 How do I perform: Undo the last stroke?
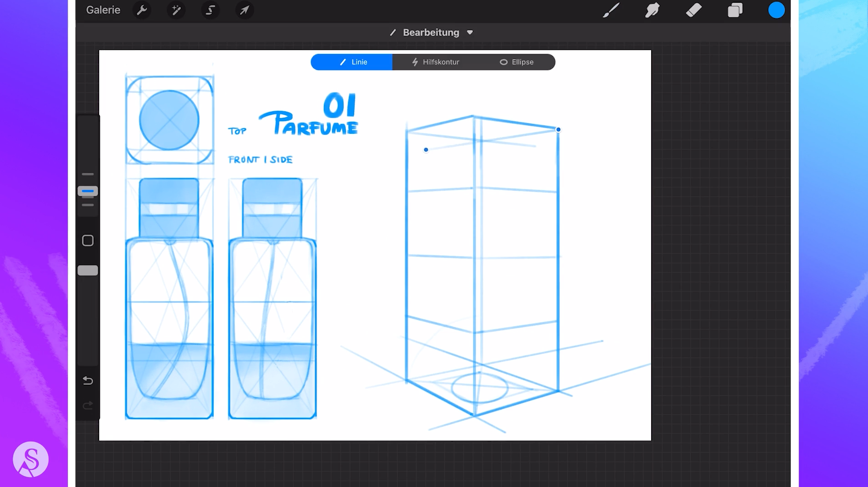[88, 381]
